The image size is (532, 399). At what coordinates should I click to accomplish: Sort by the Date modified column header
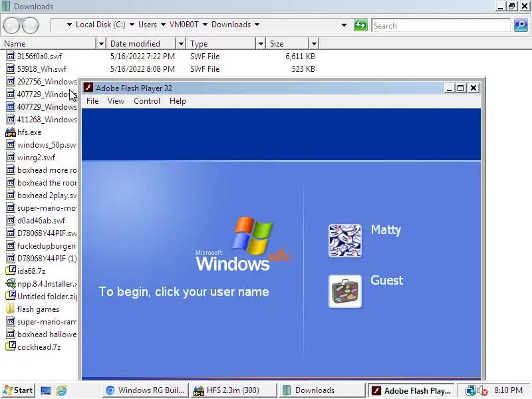pyautogui.click(x=142, y=44)
